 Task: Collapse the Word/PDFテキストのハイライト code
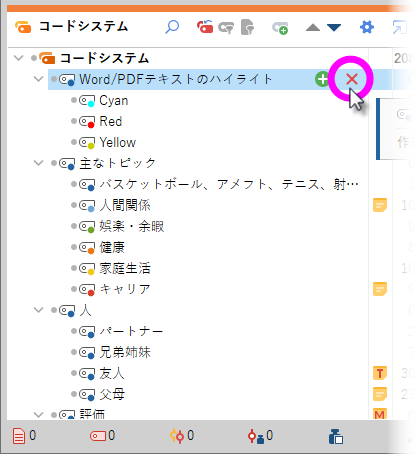click(x=39, y=79)
